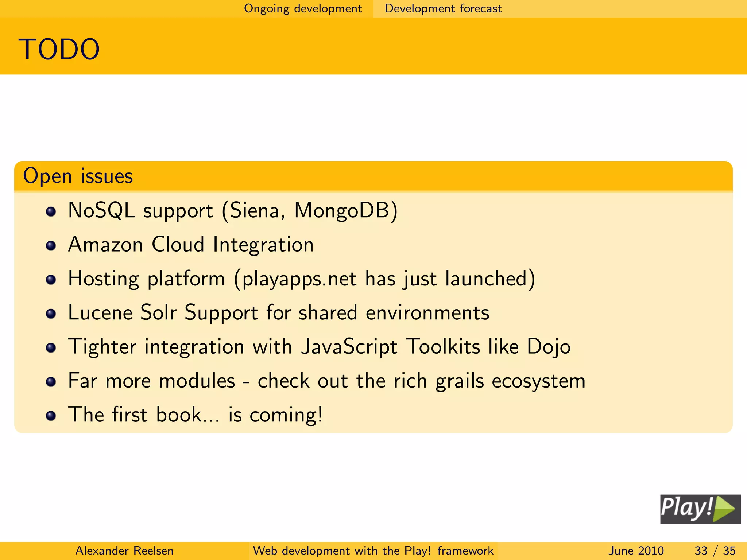Click the Far more modules line
Screen dimensions: 747x560
[x=326, y=381]
